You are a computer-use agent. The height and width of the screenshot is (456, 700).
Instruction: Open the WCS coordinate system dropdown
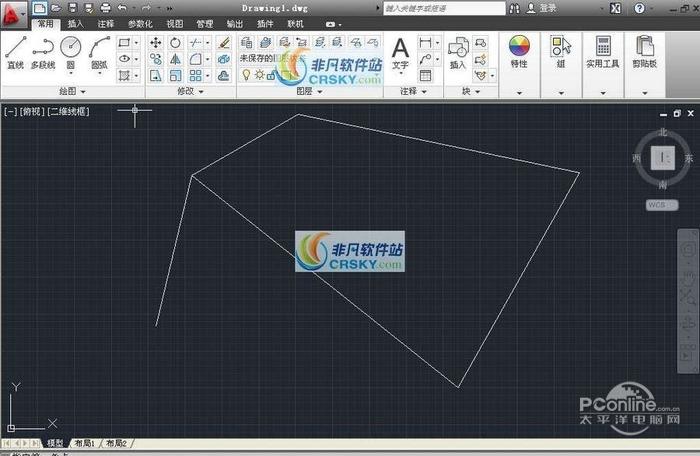(662, 205)
